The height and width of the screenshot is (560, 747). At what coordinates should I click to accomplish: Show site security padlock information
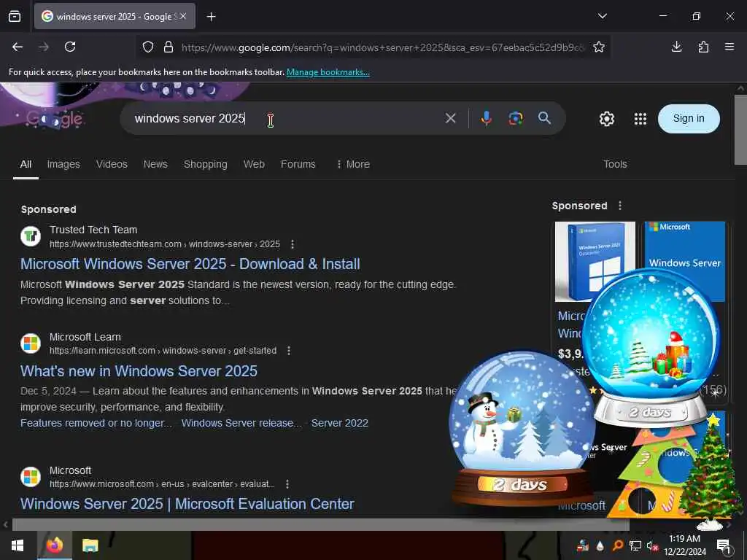(x=169, y=47)
